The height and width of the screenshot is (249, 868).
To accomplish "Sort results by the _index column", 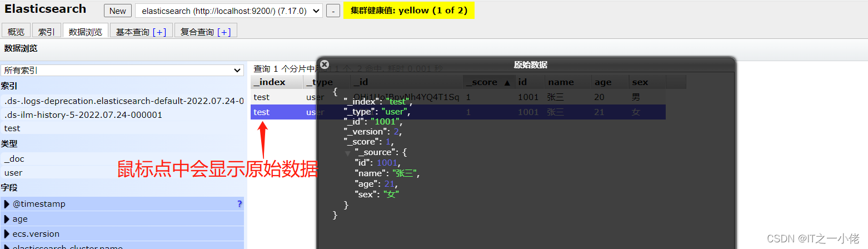I will click(x=277, y=82).
